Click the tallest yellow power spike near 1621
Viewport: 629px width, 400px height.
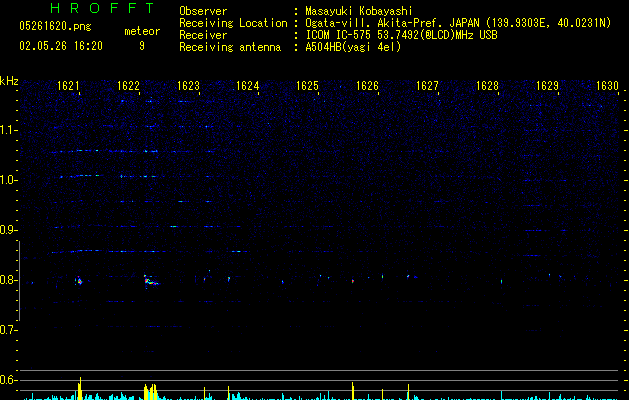80,388
